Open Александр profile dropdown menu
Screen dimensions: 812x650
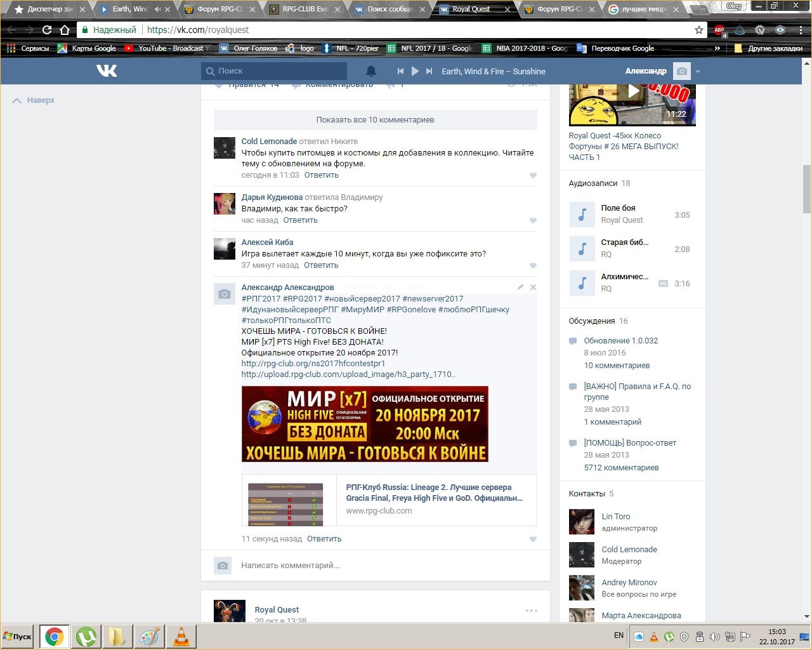coord(697,72)
